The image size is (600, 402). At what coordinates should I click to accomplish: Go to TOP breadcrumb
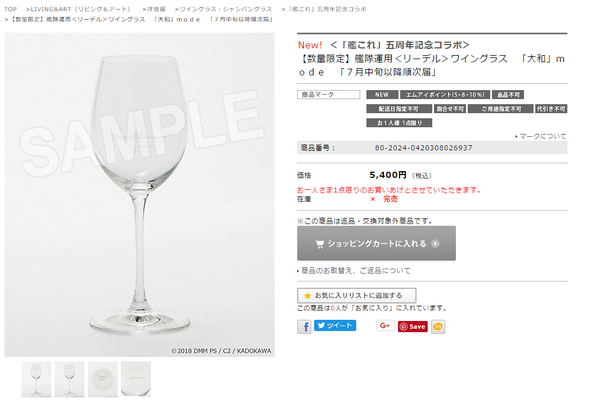click(11, 9)
